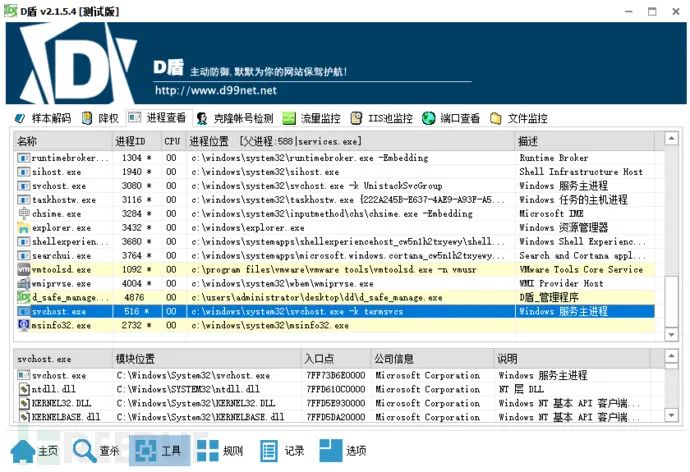The image size is (690, 472).
Task: Open the 克隆帐号检测 tab
Action: 235,118
